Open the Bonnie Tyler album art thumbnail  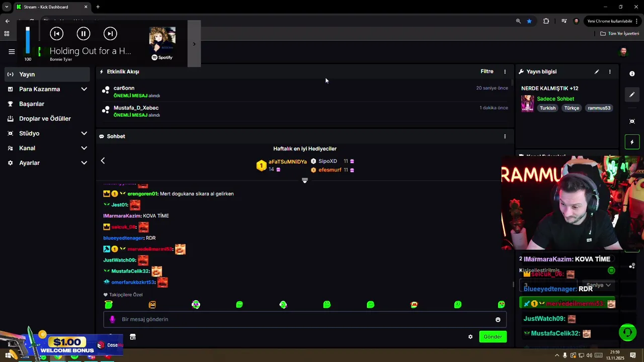click(x=162, y=39)
